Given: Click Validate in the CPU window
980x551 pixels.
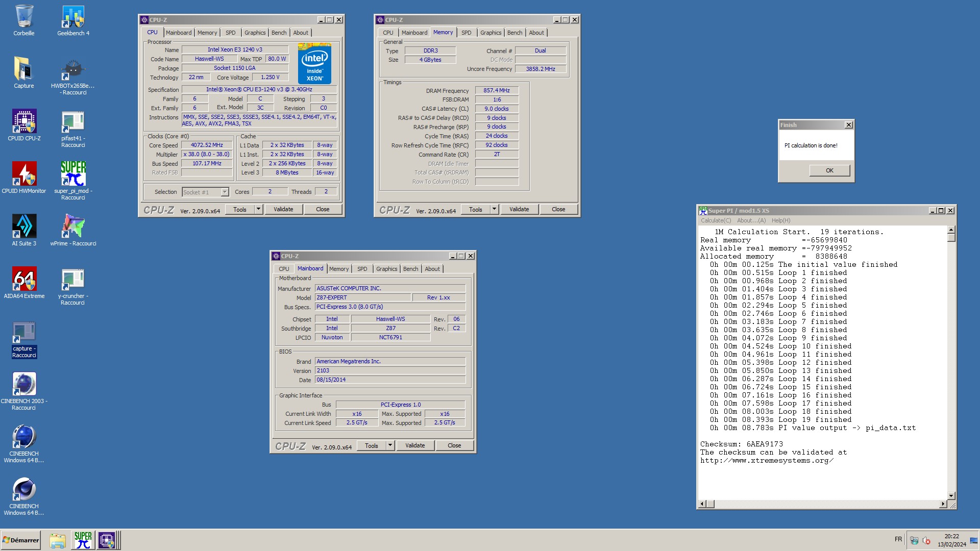Looking at the screenshot, I should tap(283, 209).
